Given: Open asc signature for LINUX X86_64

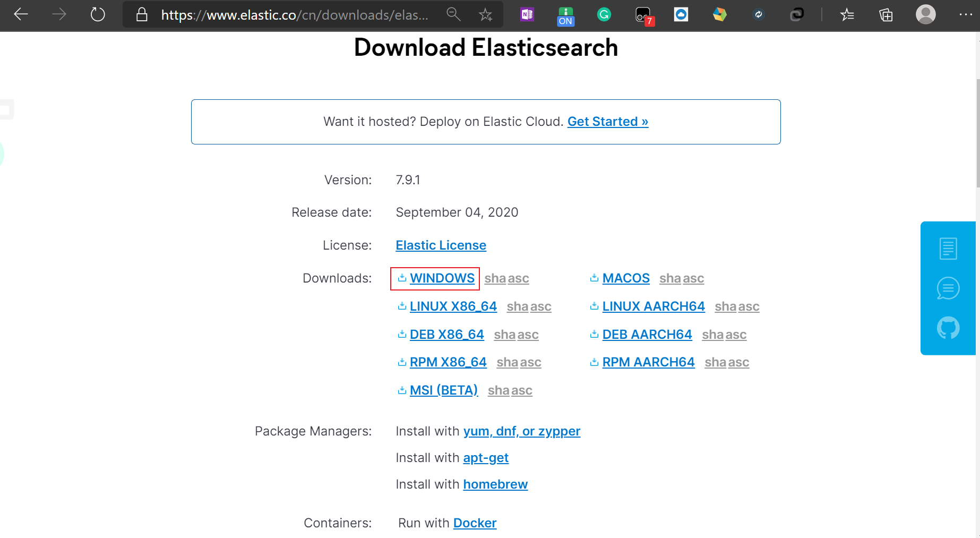Looking at the screenshot, I should [541, 306].
